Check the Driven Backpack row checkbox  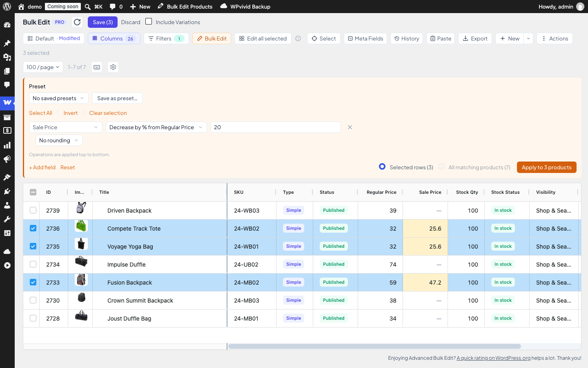(x=33, y=210)
